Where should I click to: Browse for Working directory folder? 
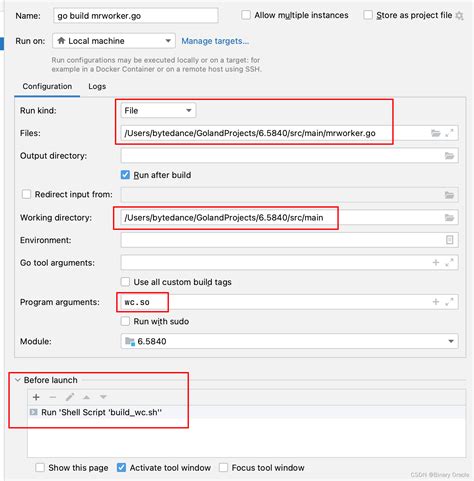click(449, 218)
